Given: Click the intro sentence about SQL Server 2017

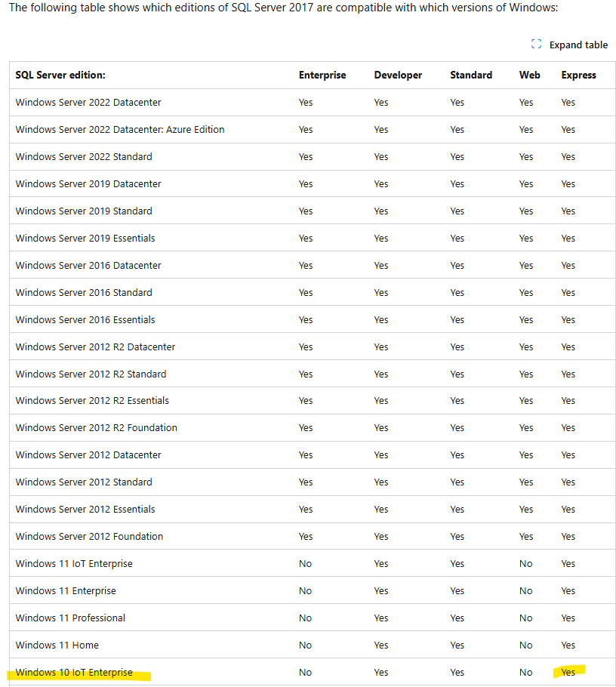Looking at the screenshot, I should pos(283,8).
